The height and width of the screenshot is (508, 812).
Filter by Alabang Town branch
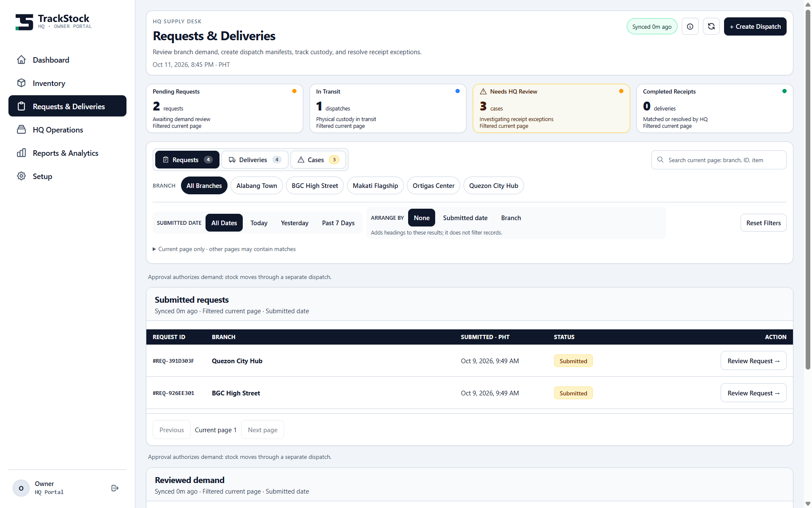257,185
